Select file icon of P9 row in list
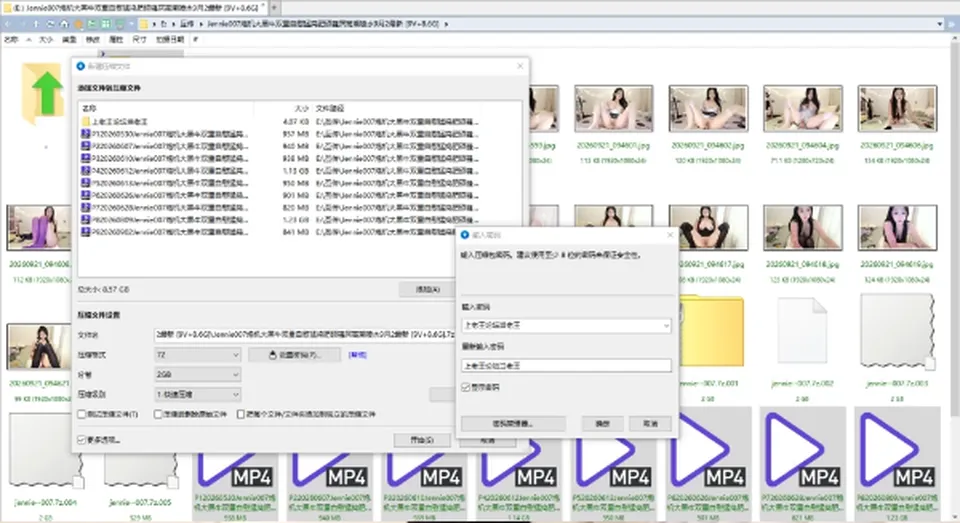Screen dimensions: 960x523 pos(86,232)
